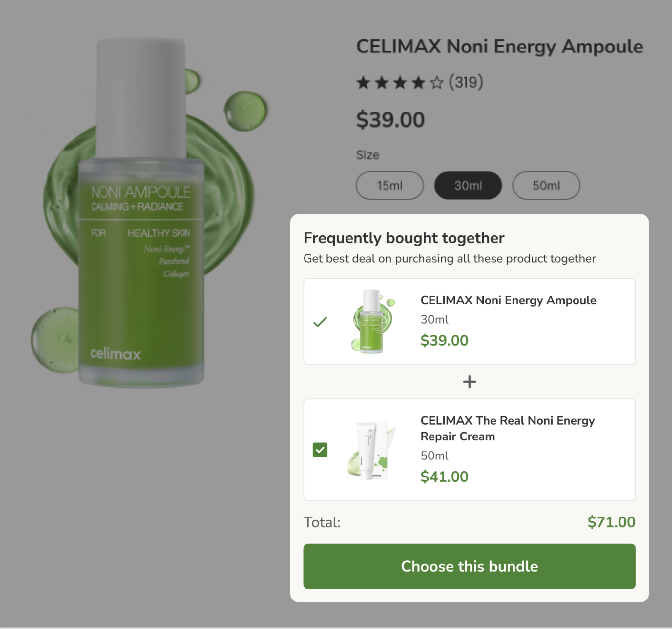Image resolution: width=672 pixels, height=629 pixels.
Task: Open the Repair Cream bundle thumbnail
Action: pos(371,450)
